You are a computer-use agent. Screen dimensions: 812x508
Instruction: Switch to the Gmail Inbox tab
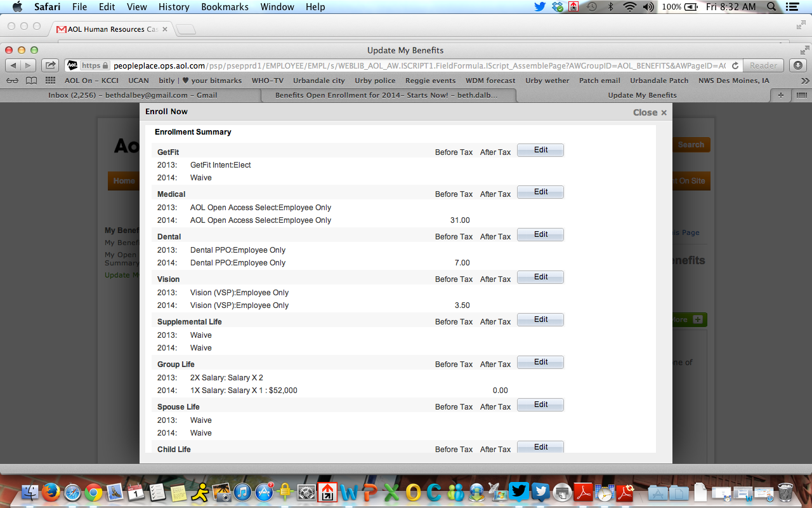point(132,95)
